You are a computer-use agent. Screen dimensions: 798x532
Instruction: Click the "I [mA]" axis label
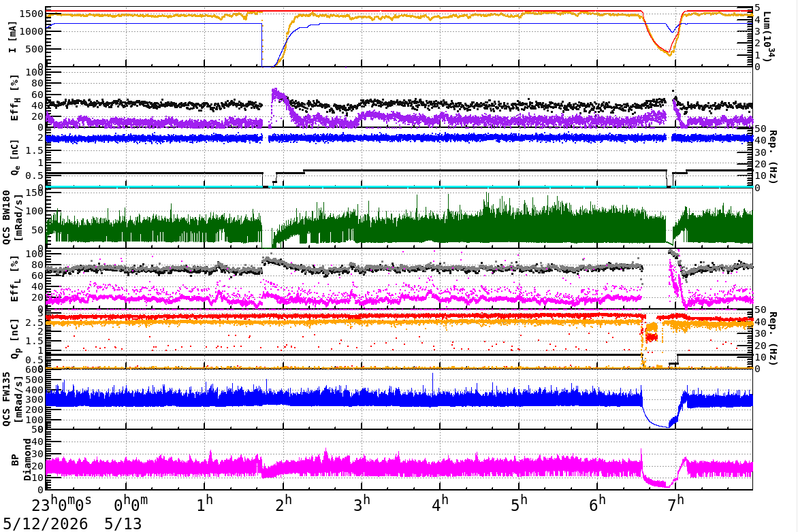click(12, 37)
